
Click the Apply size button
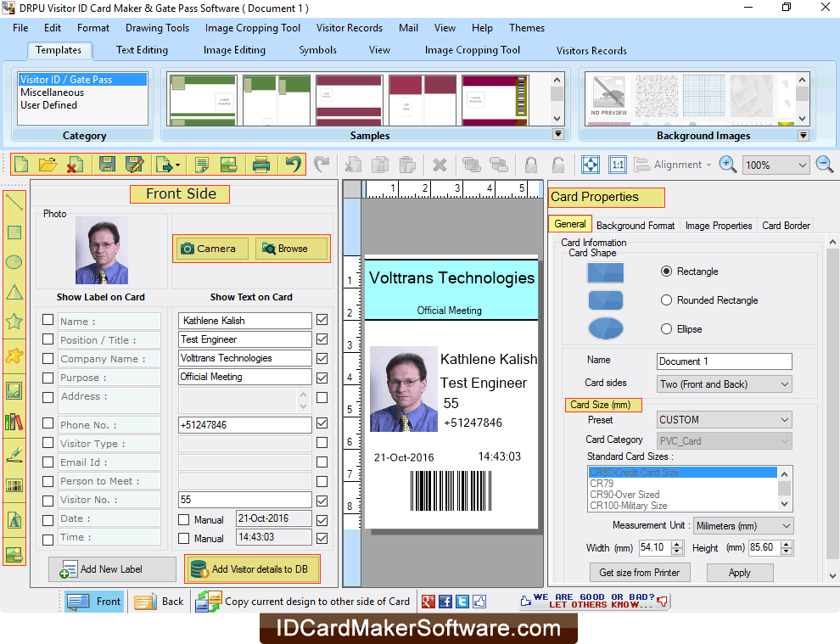[x=740, y=573]
